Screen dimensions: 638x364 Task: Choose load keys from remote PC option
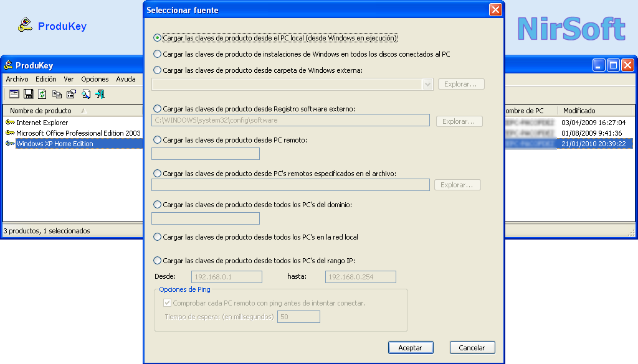click(157, 140)
